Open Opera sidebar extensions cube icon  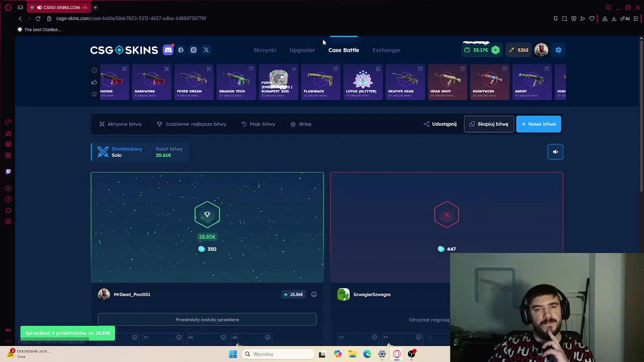(x=8, y=211)
